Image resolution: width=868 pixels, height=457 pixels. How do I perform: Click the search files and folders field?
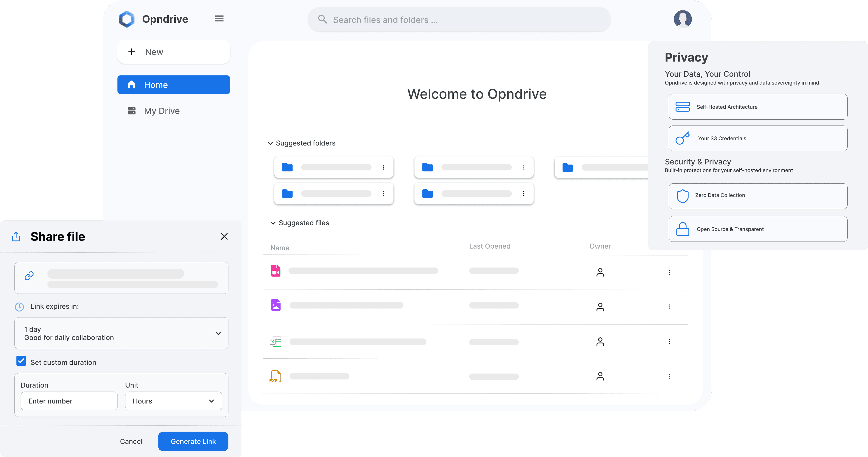(x=459, y=19)
